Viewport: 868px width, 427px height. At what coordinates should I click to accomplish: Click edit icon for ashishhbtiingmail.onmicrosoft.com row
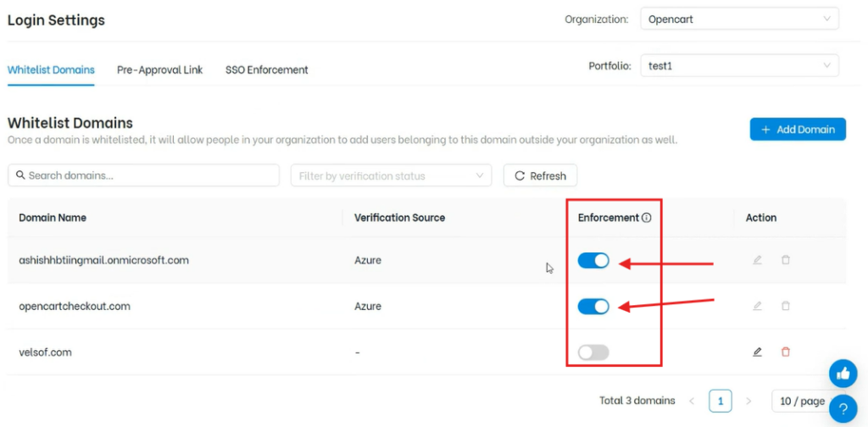(x=757, y=260)
